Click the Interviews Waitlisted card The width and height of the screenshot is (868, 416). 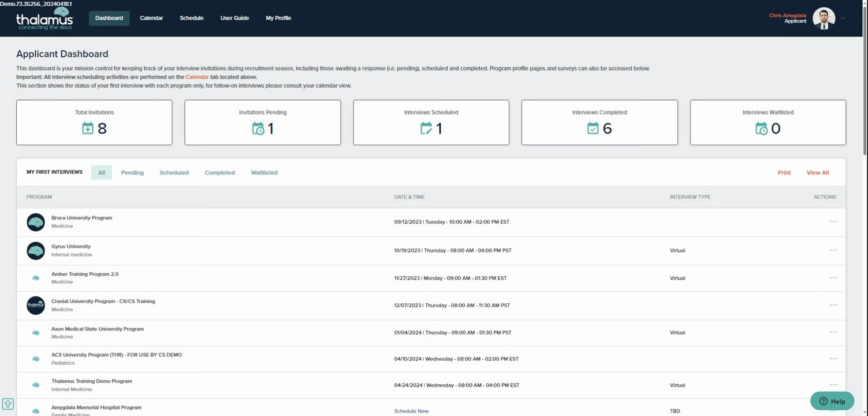[768, 122]
